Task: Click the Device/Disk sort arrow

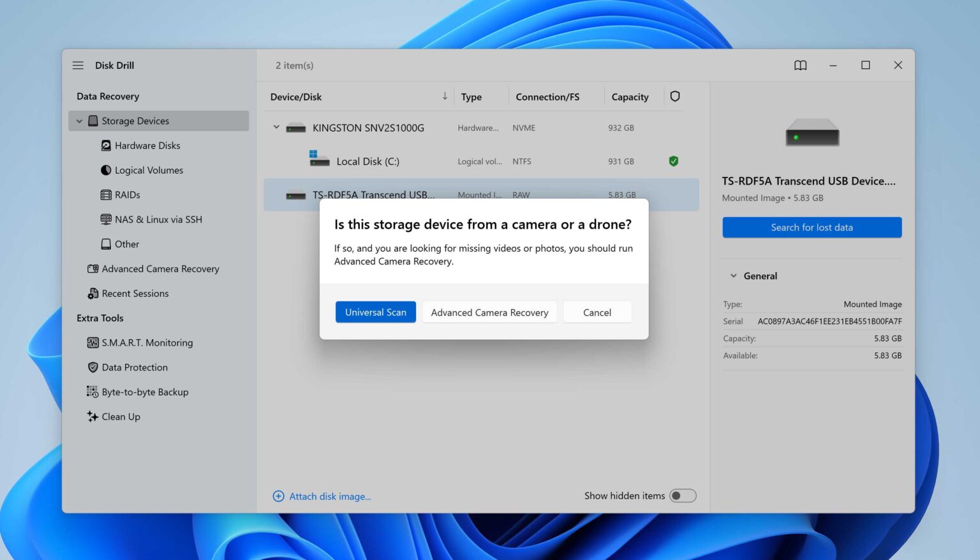Action: tap(445, 96)
